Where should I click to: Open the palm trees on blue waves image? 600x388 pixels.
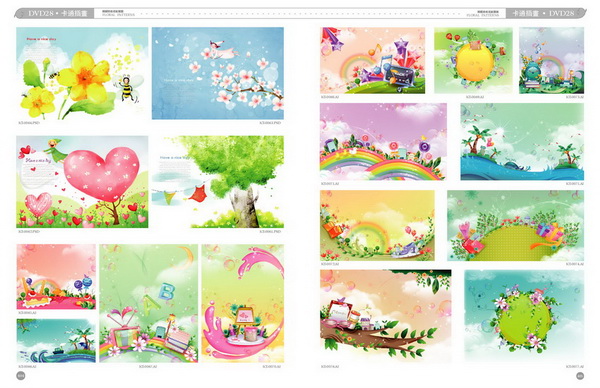pos(522,142)
